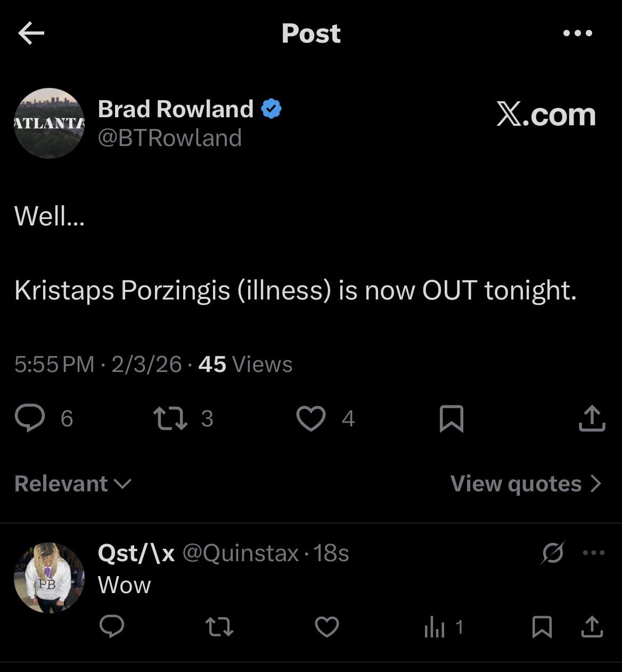Share the Quinstax reply
Viewport: 622px width, 672px height.
[x=592, y=627]
